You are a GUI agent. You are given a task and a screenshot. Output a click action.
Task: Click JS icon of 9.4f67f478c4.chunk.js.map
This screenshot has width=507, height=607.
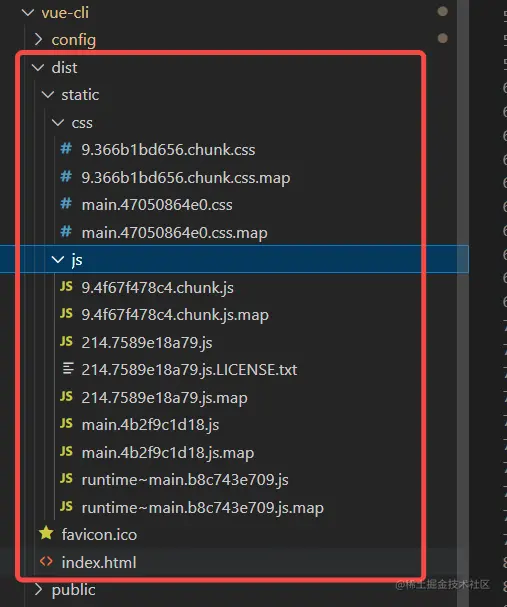(x=66, y=314)
